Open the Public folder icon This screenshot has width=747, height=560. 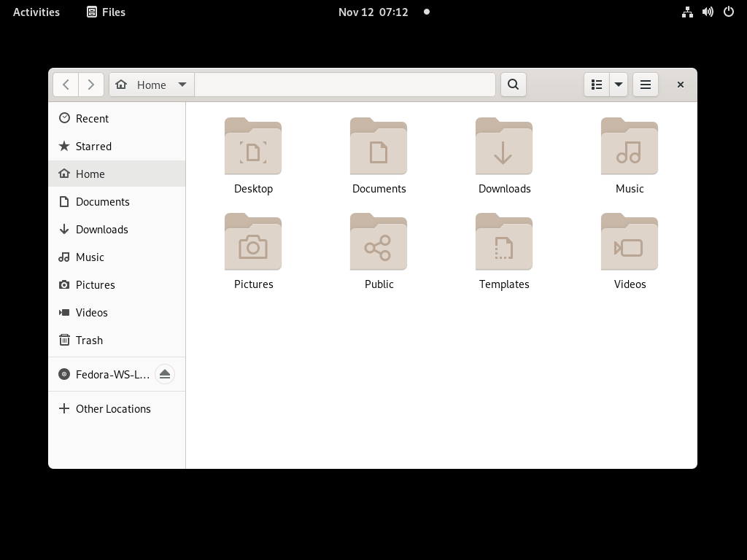coord(379,242)
